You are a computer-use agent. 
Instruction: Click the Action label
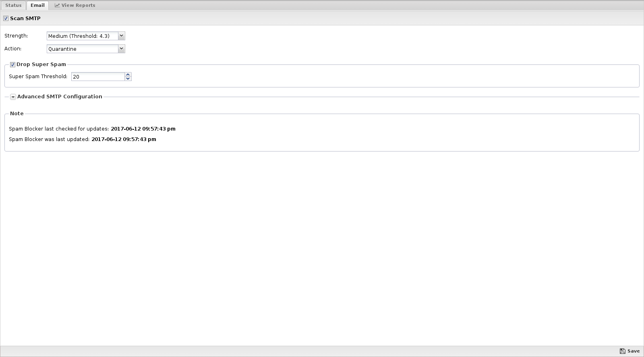[13, 49]
